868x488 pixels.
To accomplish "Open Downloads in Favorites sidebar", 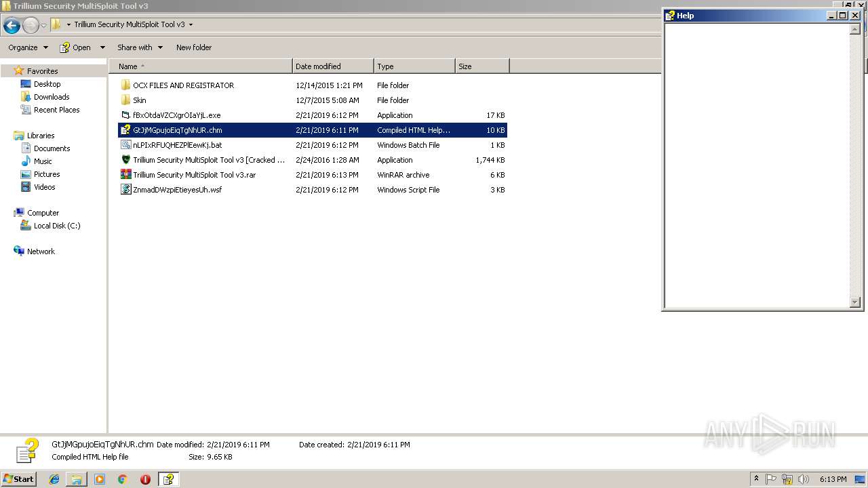I will [52, 97].
